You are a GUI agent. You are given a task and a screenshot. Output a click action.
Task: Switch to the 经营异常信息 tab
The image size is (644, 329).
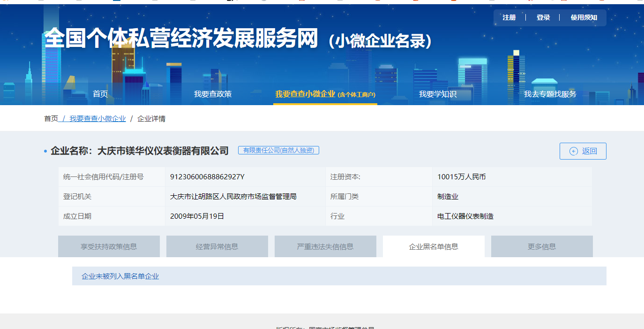tap(217, 246)
